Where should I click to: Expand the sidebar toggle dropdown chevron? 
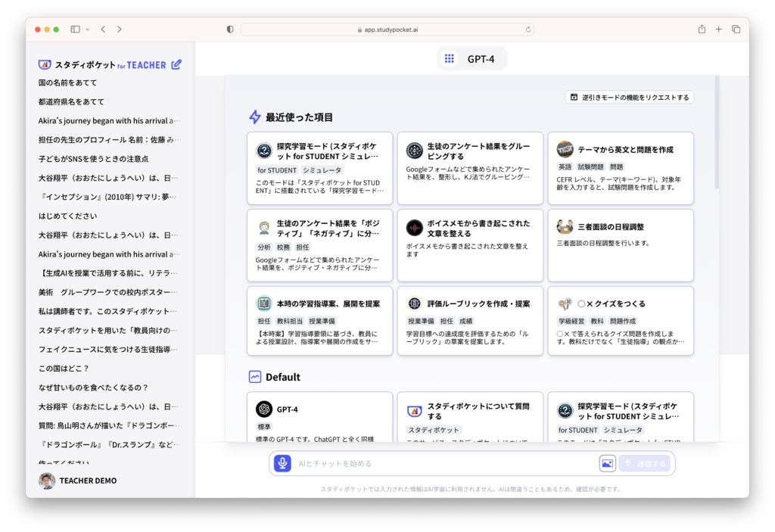tap(88, 30)
